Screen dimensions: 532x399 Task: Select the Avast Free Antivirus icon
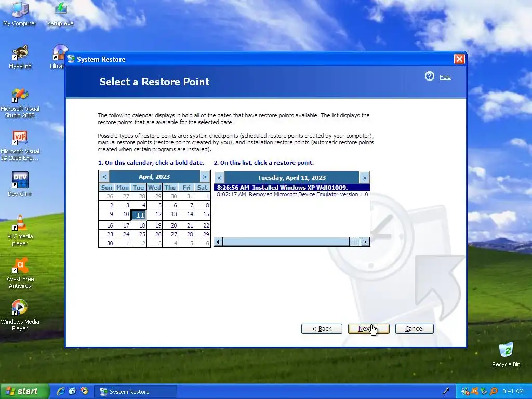click(20, 273)
